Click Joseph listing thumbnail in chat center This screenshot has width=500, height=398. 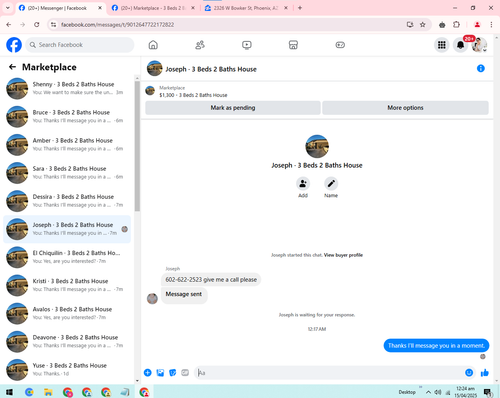317,146
